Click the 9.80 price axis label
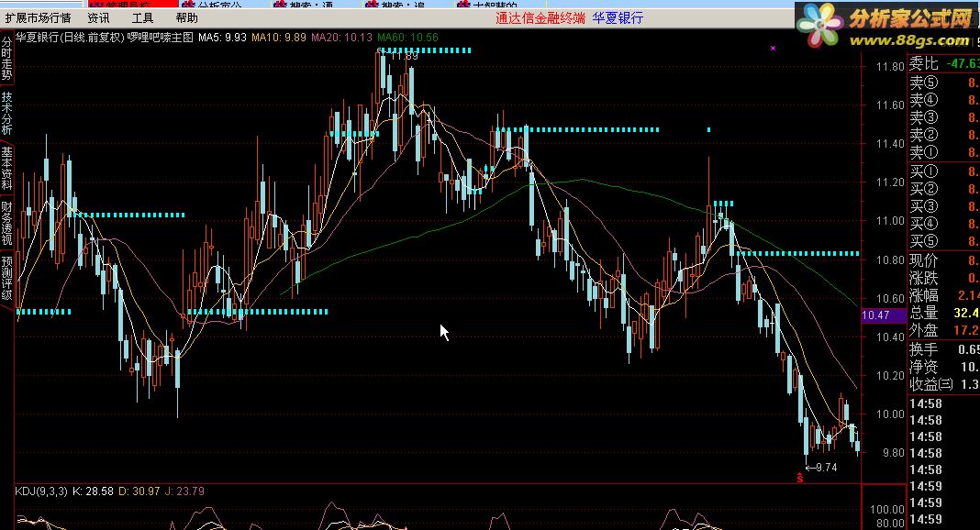Viewport: 980px width, 530px height. pyautogui.click(x=894, y=453)
